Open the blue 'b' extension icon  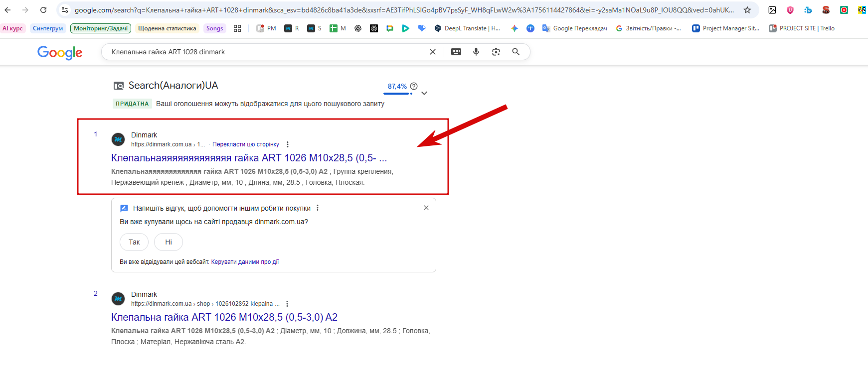tap(808, 10)
